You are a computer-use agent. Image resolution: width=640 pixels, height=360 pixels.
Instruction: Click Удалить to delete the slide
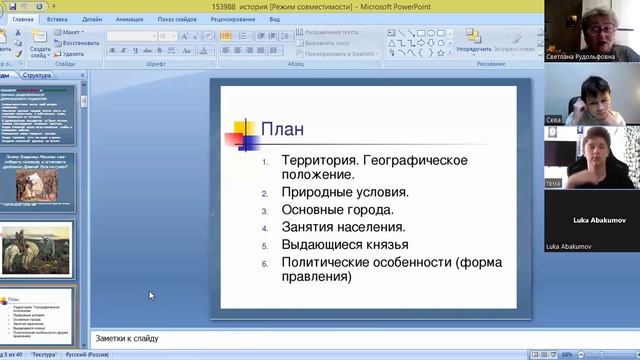point(69,54)
